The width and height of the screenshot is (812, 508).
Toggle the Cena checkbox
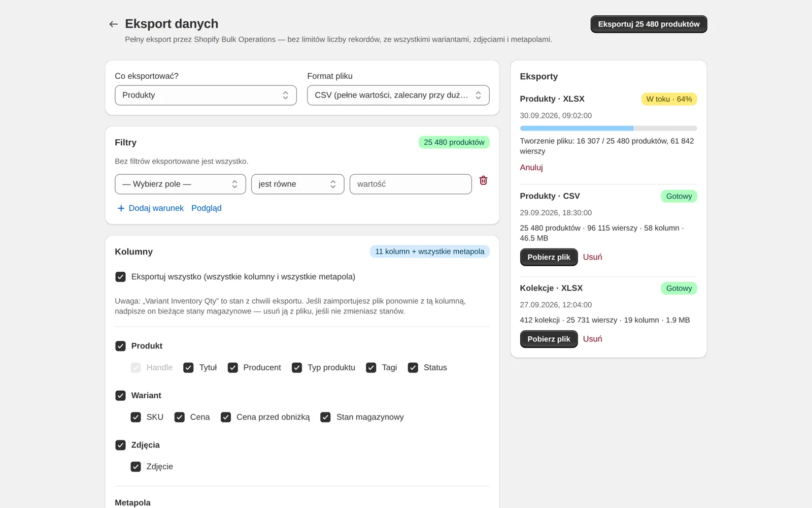(179, 417)
